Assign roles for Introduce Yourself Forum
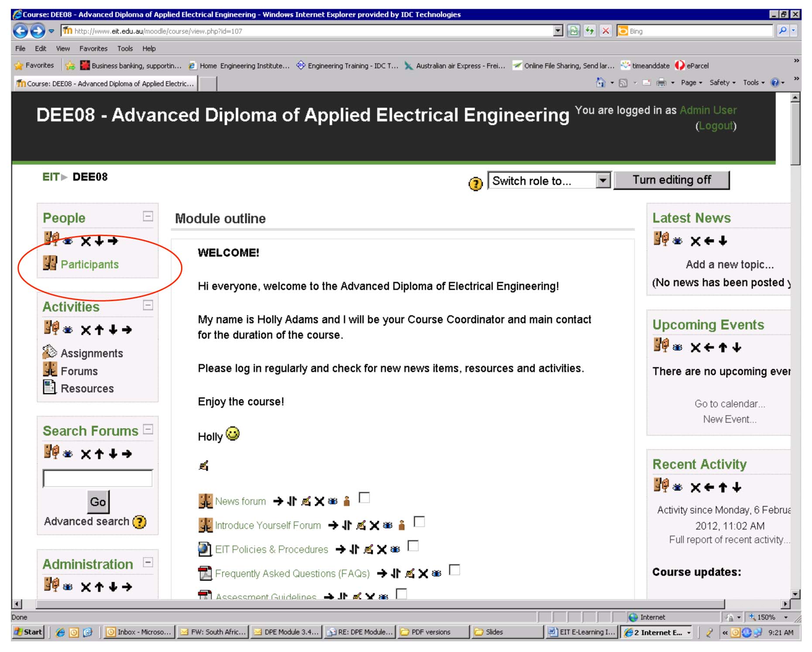Screen dimensions: 812x652 point(402,525)
